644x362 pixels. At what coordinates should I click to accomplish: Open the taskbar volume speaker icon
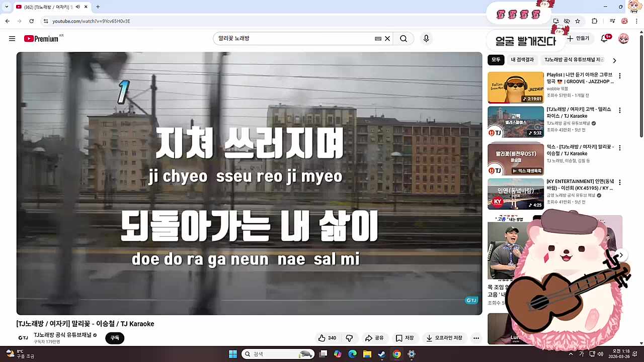(600, 354)
